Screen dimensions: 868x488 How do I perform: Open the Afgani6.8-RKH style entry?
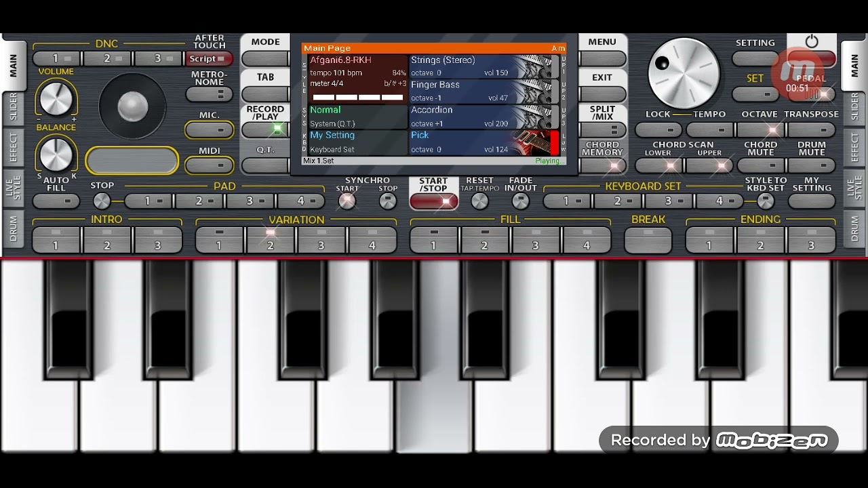tap(357, 79)
